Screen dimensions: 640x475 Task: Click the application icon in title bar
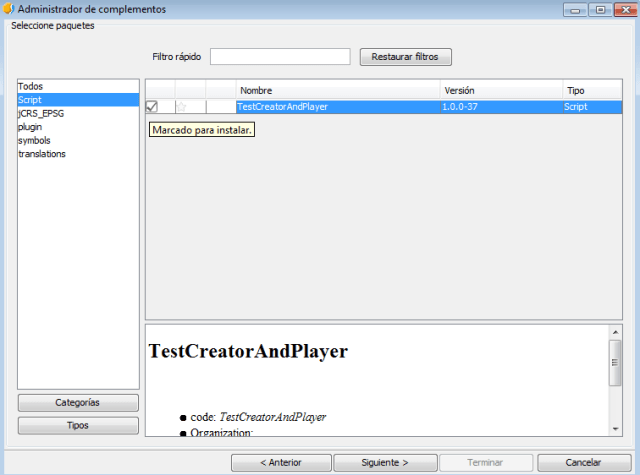click(10, 9)
